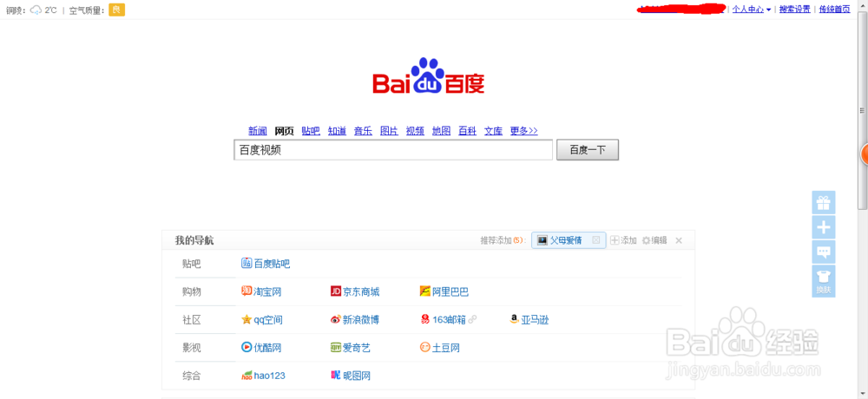Screen dimensions: 868x399
Task: Click the plus sidebar icon
Action: click(x=824, y=227)
